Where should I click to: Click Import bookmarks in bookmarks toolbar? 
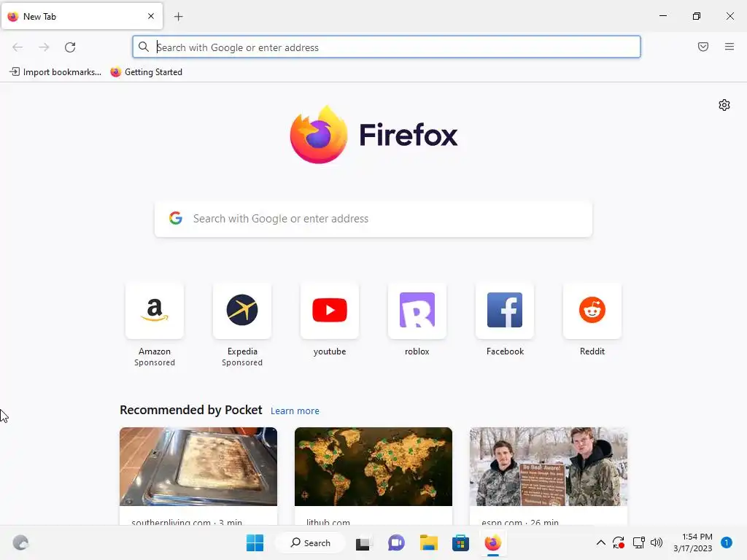tap(55, 72)
